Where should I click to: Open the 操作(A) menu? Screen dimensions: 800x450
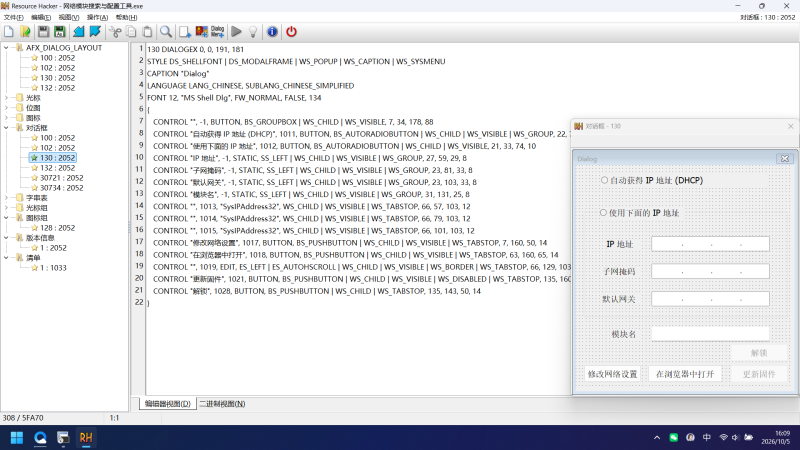coord(97,17)
